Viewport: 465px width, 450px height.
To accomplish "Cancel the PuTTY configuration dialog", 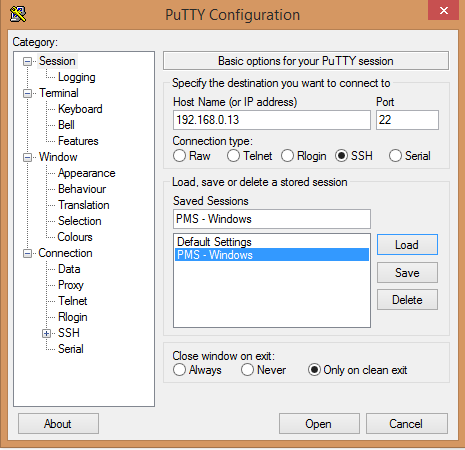I will point(406,424).
